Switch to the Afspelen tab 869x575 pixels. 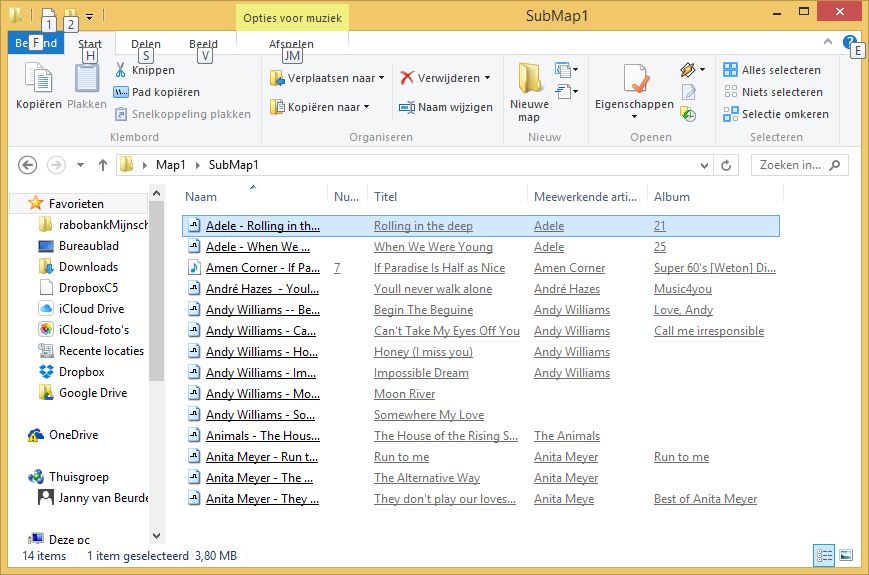point(292,43)
